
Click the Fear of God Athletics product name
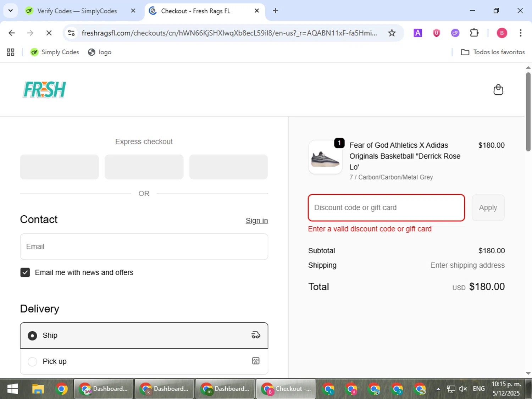(x=405, y=156)
